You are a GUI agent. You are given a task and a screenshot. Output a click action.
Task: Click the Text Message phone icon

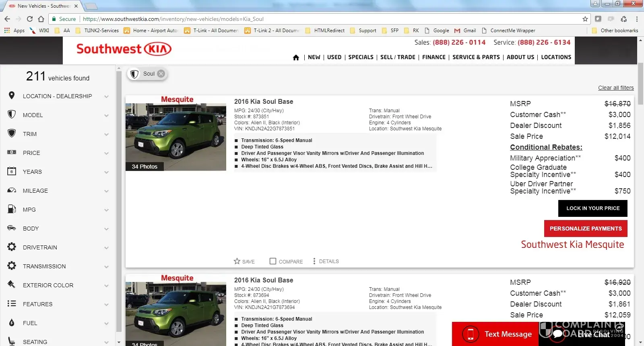point(470,334)
